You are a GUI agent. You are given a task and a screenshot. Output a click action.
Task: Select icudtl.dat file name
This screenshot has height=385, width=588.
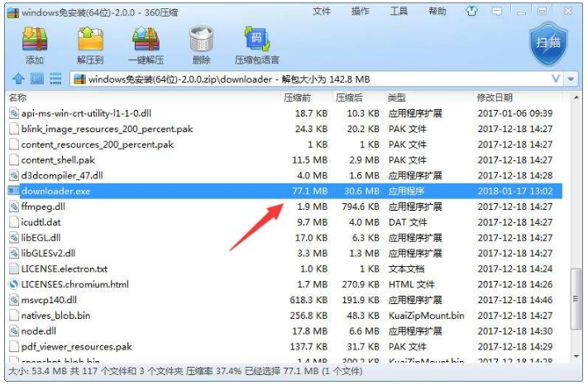(41, 222)
